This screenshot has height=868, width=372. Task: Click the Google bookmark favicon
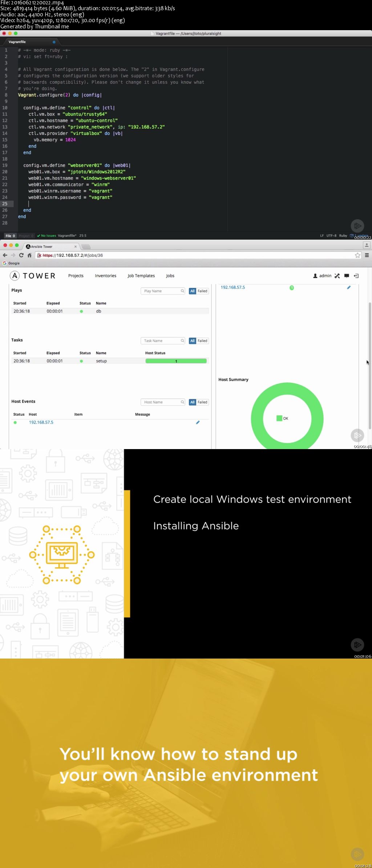(5, 263)
